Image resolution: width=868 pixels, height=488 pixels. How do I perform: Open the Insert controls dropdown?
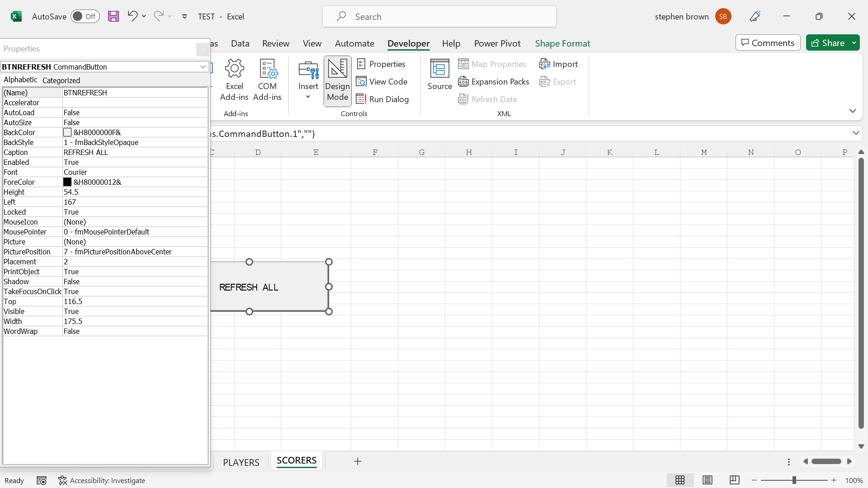pyautogui.click(x=308, y=81)
